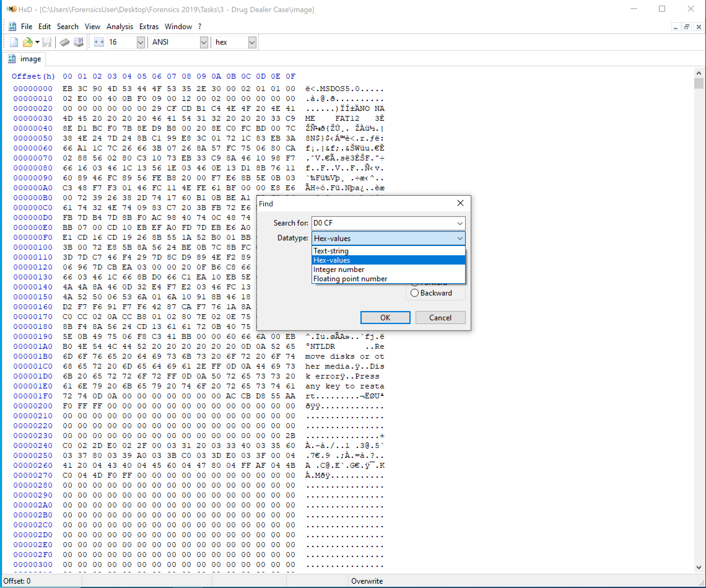This screenshot has width=706, height=588.
Task: Click 'any key to resta' decoded text
Action: pos(345,386)
